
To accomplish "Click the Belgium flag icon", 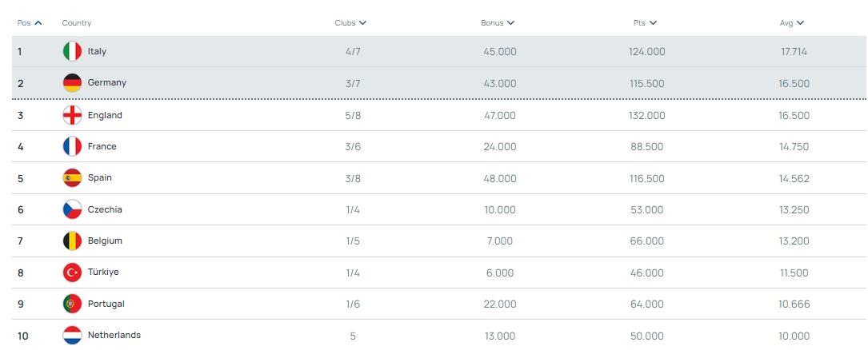I will click(72, 241).
